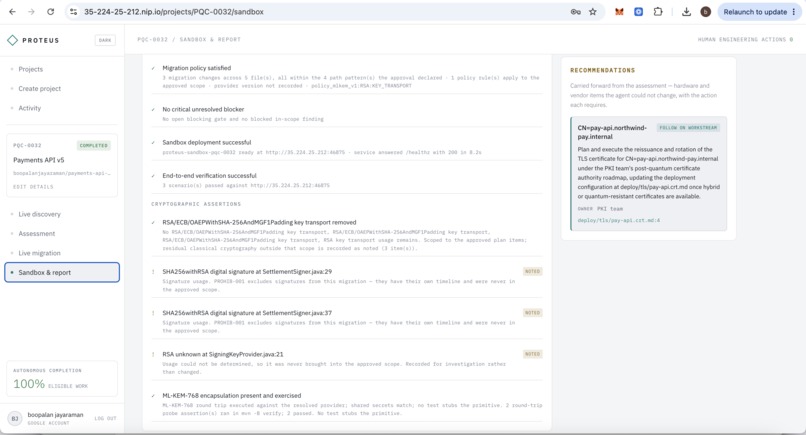Click RSA unknown at SigningKeyProvider.java:21 title

coord(223,354)
